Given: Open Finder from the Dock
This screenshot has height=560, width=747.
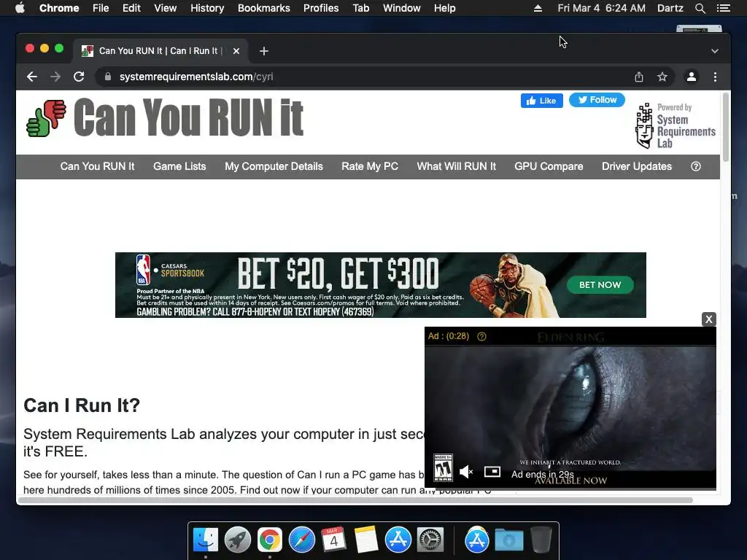Looking at the screenshot, I should tap(206, 540).
